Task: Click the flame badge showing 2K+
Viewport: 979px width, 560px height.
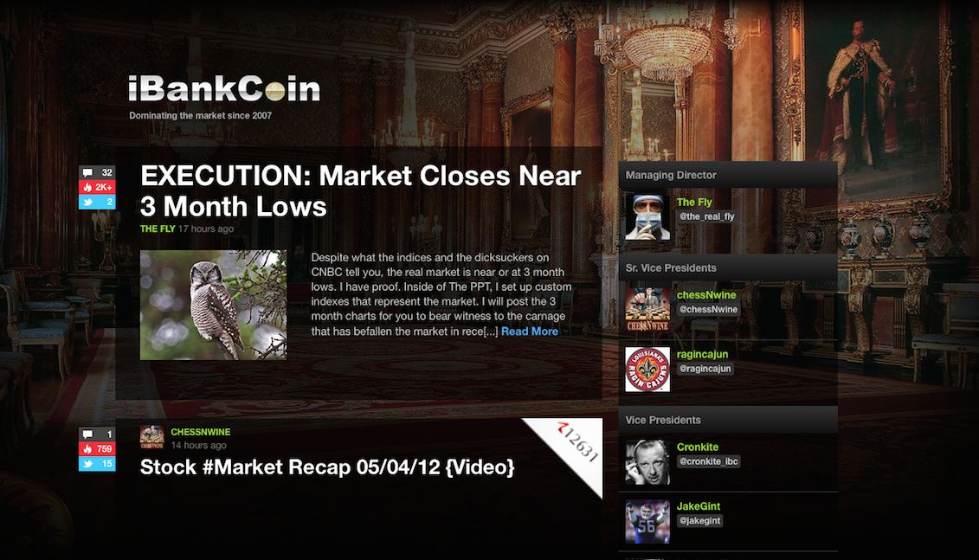Action: click(97, 187)
